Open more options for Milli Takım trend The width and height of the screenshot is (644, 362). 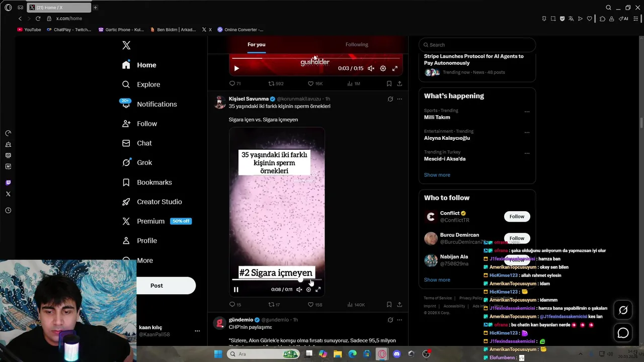click(527, 112)
